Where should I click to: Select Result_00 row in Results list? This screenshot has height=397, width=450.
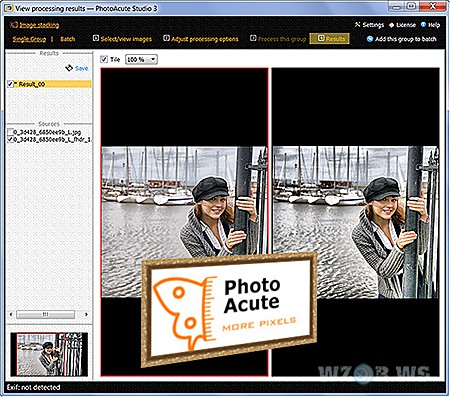tap(49, 84)
